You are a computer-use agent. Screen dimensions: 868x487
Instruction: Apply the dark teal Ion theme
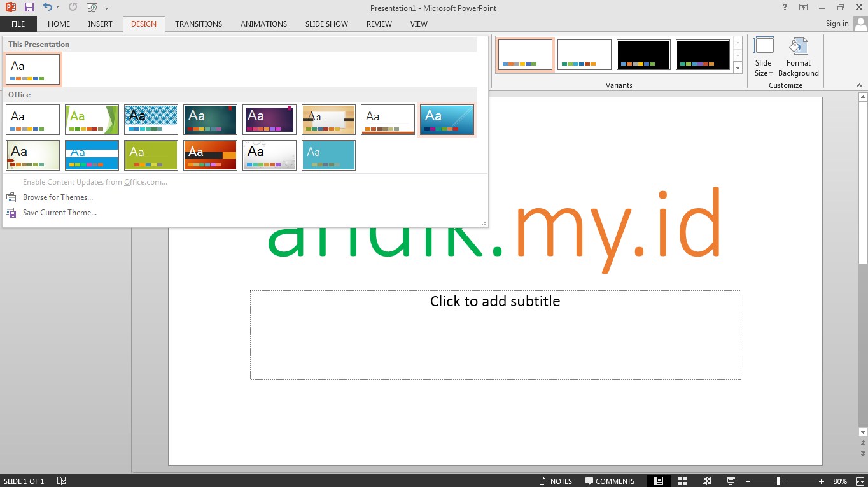coord(210,120)
